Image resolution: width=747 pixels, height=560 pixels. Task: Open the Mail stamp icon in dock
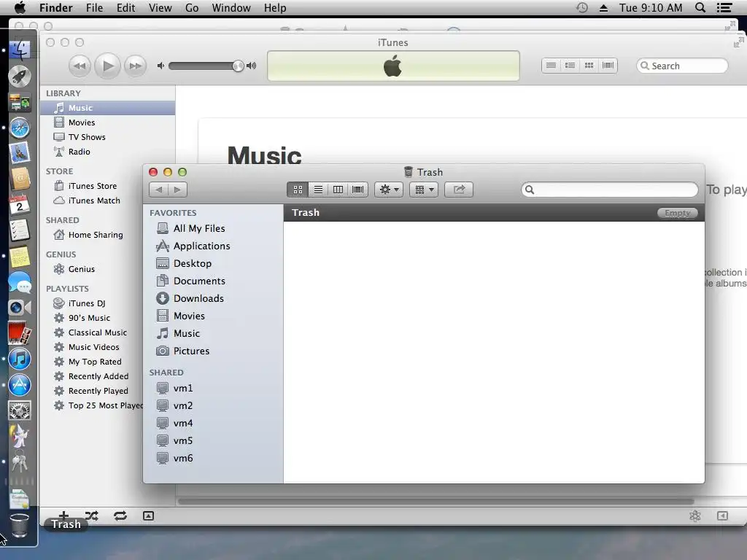pyautogui.click(x=20, y=153)
